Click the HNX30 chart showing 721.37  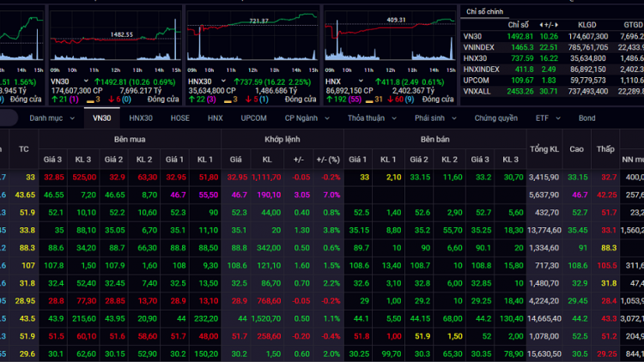coord(252,41)
